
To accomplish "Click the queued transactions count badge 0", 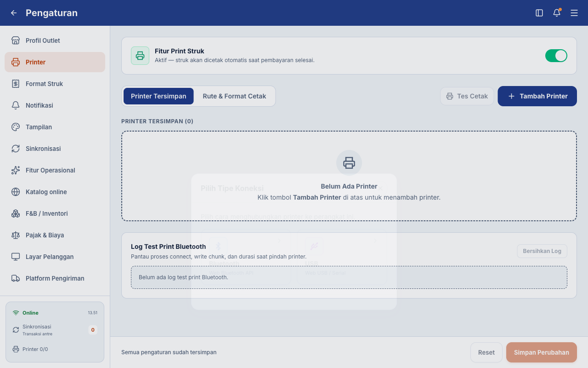I will click(x=93, y=330).
